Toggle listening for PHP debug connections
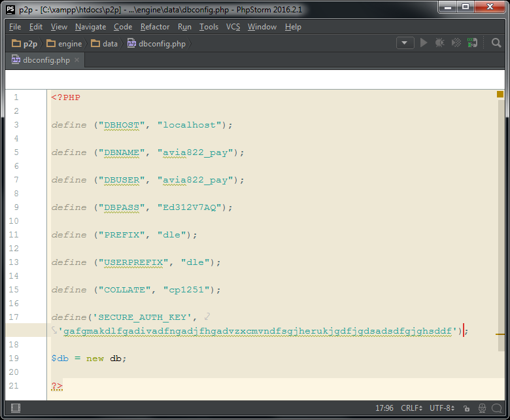The height and width of the screenshot is (420, 510). tap(472, 43)
